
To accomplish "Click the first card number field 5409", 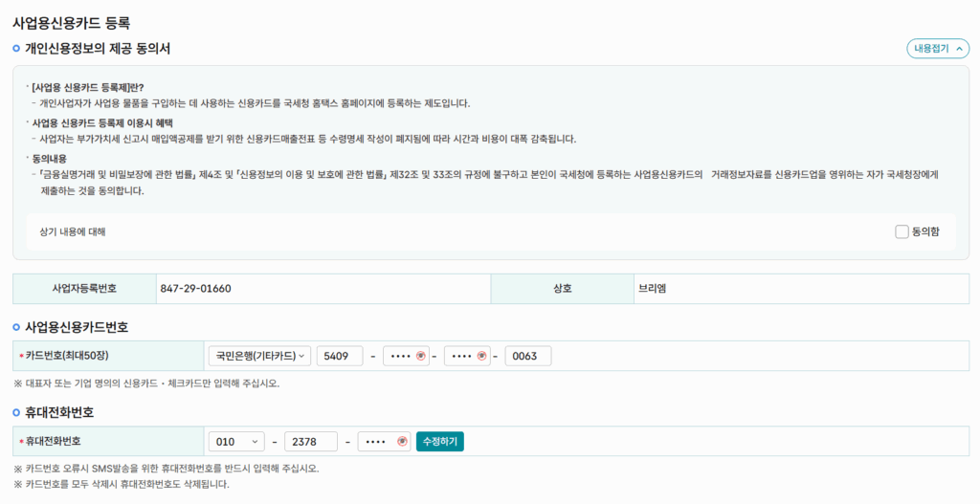I will tap(340, 356).
